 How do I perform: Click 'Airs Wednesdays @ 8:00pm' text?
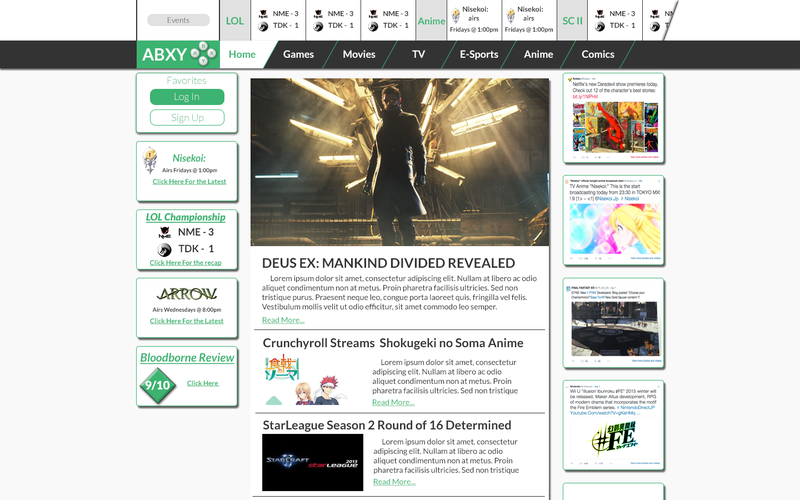click(187, 310)
